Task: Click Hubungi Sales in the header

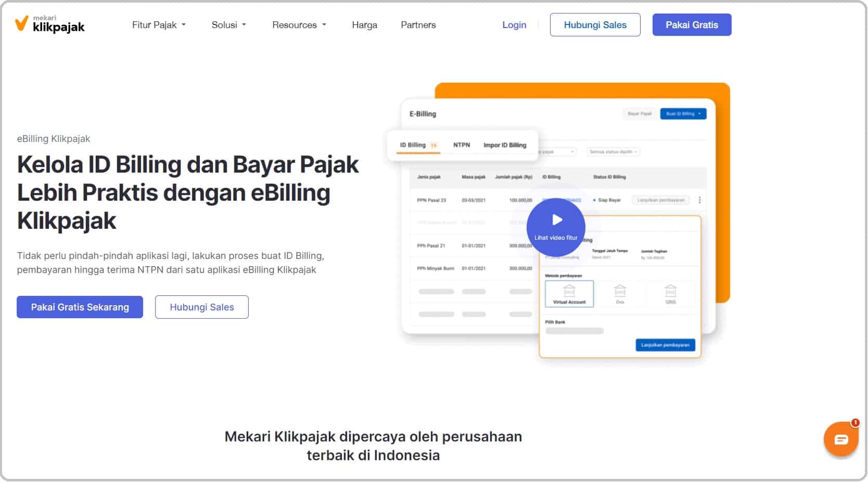Action: (595, 25)
